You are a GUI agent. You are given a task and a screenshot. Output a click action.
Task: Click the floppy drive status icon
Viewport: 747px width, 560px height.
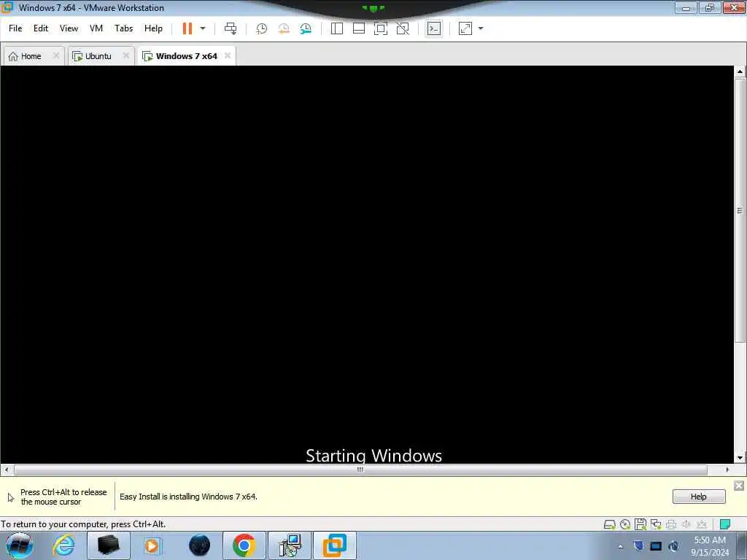640,525
